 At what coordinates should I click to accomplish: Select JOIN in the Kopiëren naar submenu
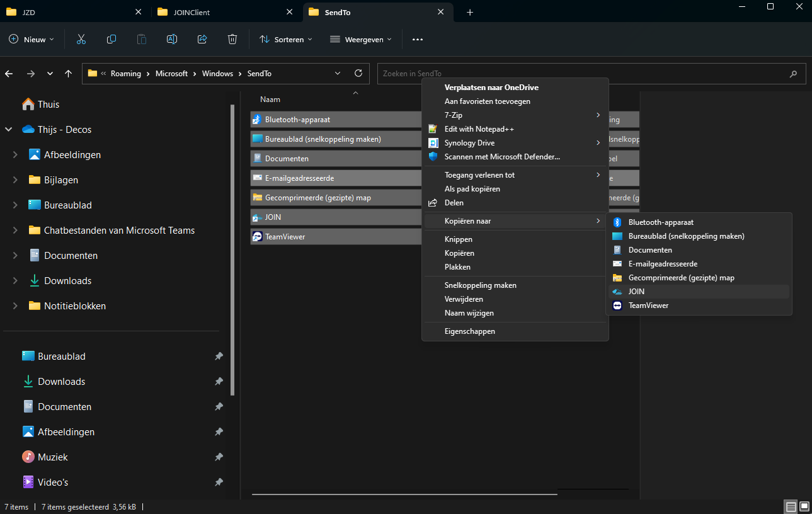click(636, 292)
